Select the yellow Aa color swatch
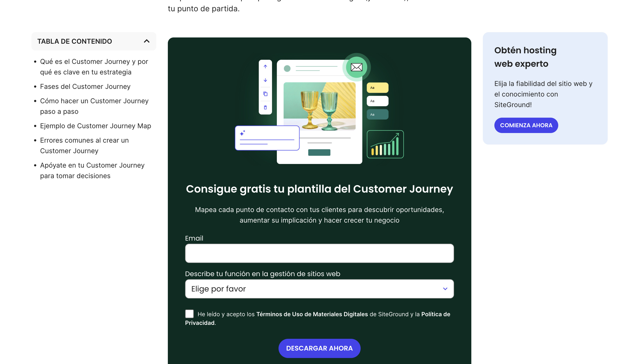 tap(377, 87)
